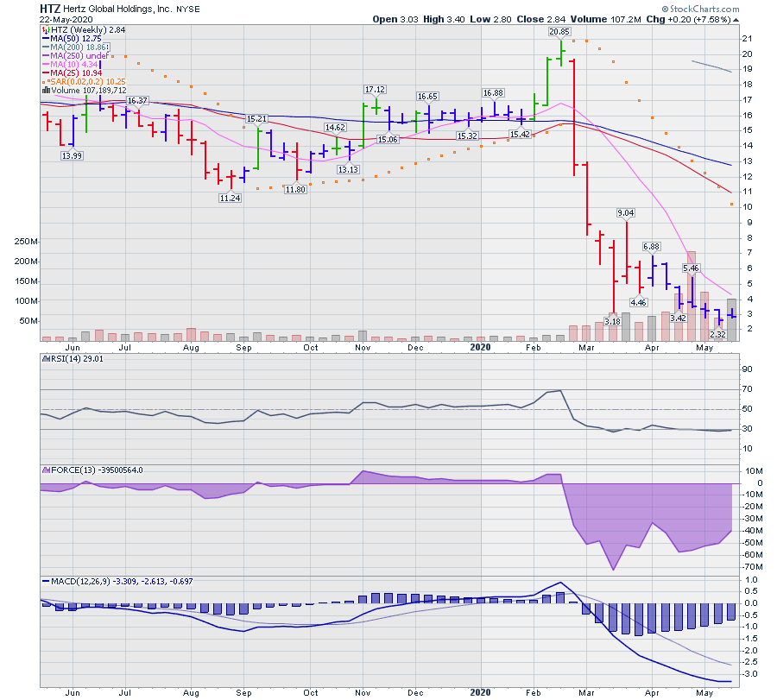This screenshot has width=777, height=700.
Task: Click the orange SAR dot legend icon
Action: 43,80
